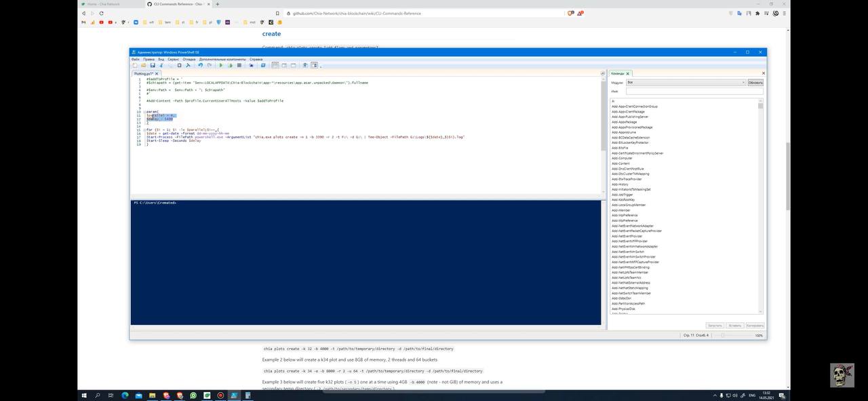Open the Файл menu
Viewport: 868px width, 401px height.
[x=135, y=59]
